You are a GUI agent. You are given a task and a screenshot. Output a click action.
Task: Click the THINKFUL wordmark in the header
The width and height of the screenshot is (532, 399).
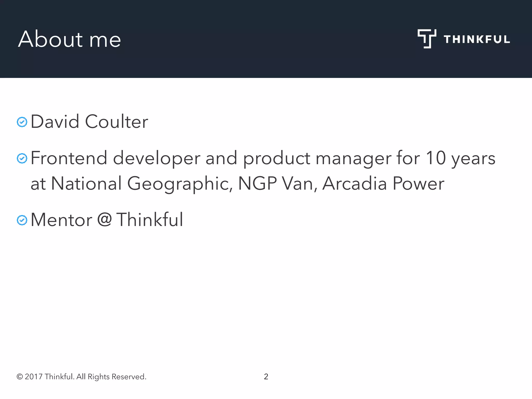pyautogui.click(x=477, y=39)
